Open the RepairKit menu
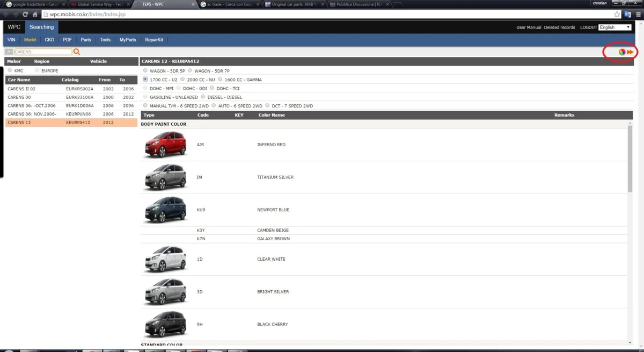 [154, 40]
